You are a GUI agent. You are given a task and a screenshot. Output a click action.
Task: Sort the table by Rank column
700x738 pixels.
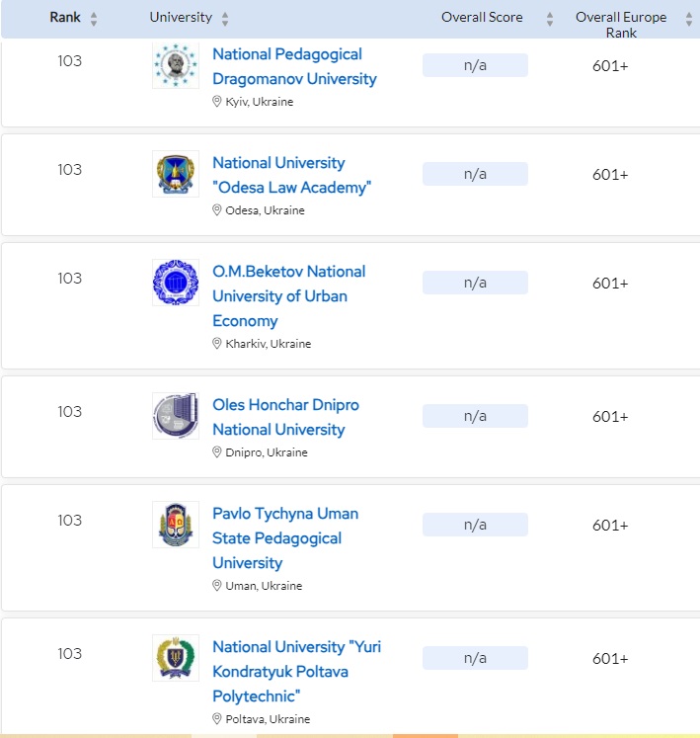94,19
